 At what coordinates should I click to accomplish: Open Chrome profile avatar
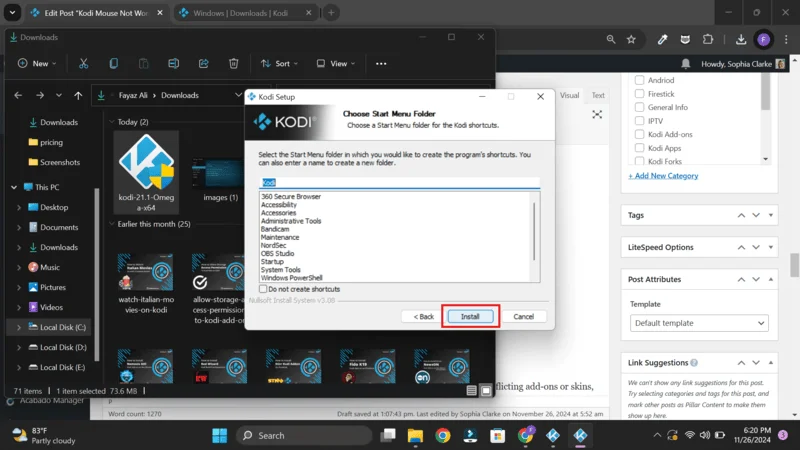click(763, 39)
